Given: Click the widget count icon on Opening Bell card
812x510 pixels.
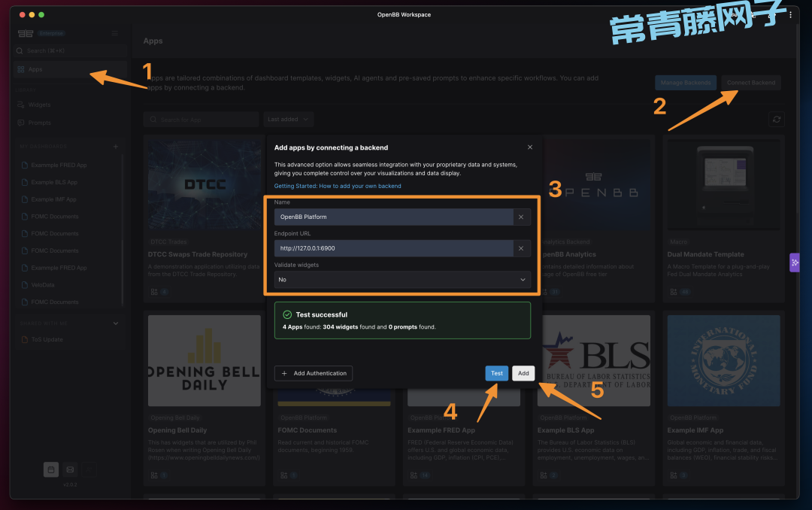Looking at the screenshot, I should pos(154,475).
